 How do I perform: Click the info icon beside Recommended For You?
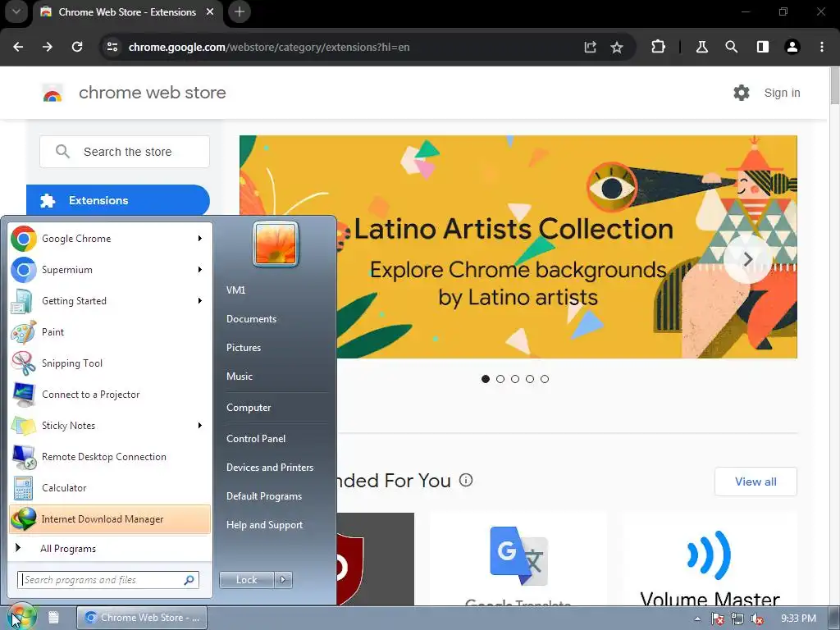tap(466, 480)
